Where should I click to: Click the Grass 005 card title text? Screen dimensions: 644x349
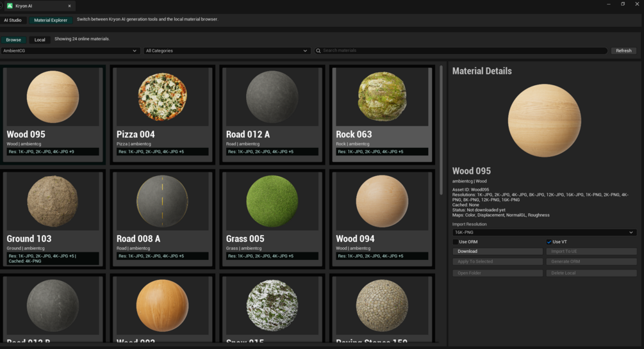(x=245, y=239)
